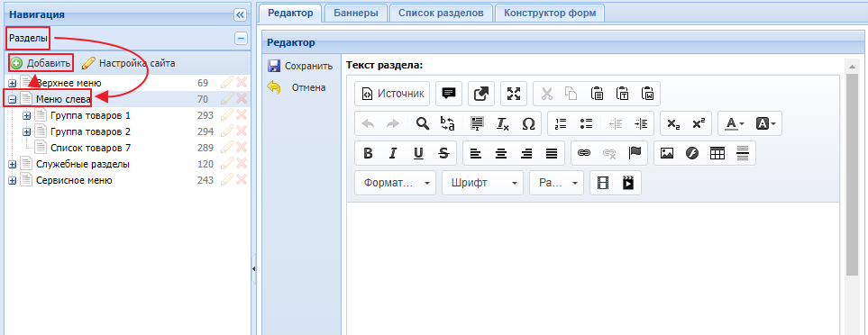Viewport: 868px width, 335px height.
Task: Open Find with the magnifier icon
Action: tap(423, 124)
